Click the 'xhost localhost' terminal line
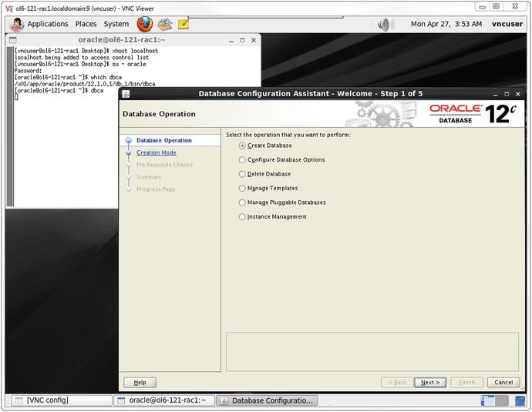The image size is (532, 412). pyautogui.click(x=86, y=51)
